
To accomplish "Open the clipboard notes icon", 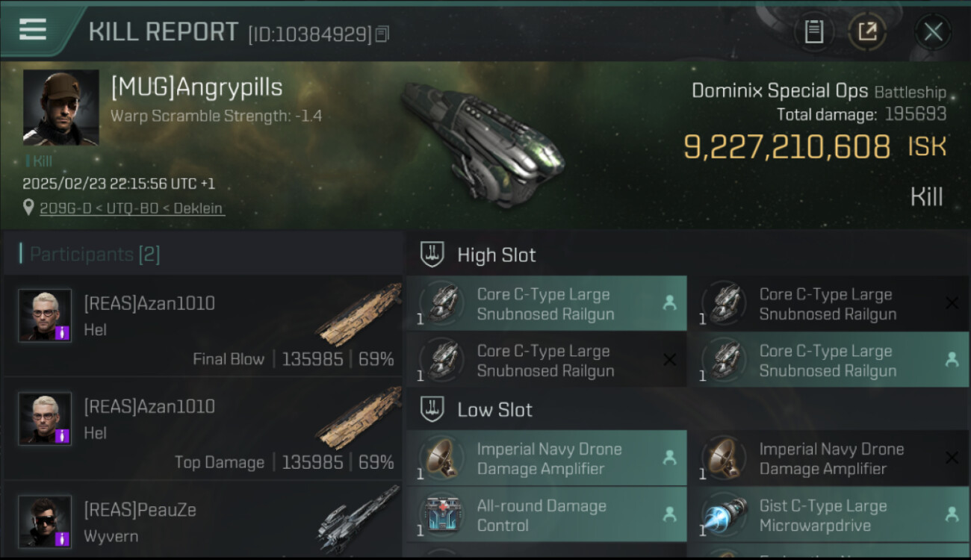I will coord(813,32).
